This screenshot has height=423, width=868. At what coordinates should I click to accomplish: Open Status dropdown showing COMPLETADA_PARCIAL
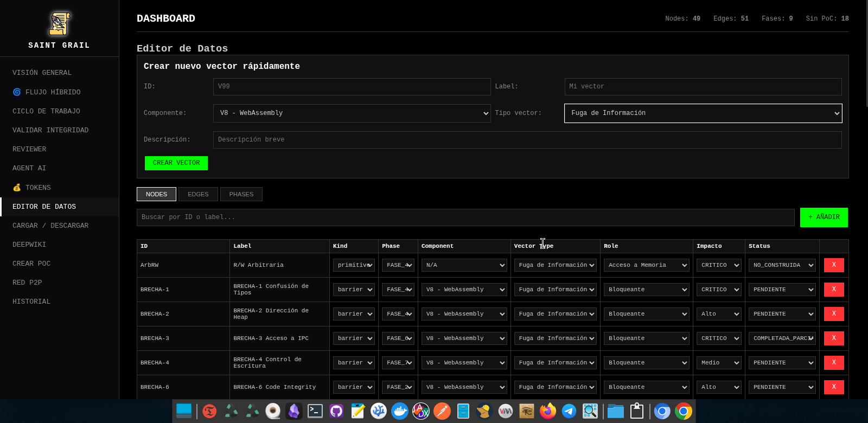pos(782,338)
